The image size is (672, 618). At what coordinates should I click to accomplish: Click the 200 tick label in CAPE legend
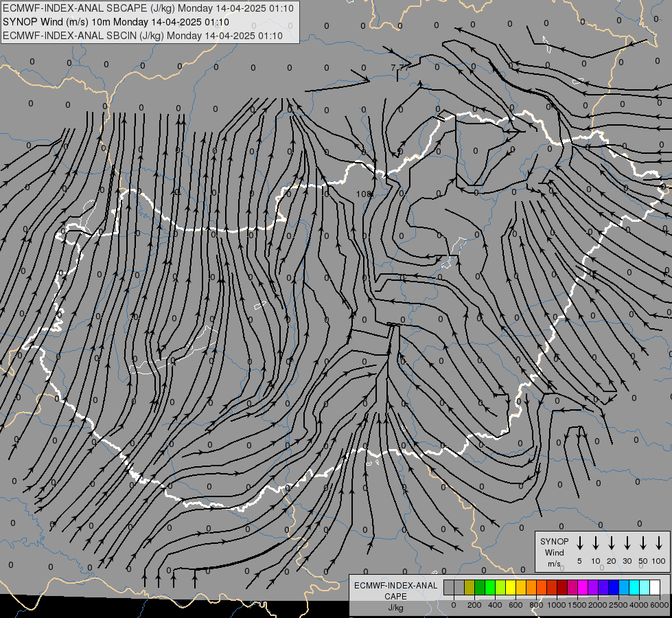click(x=474, y=605)
